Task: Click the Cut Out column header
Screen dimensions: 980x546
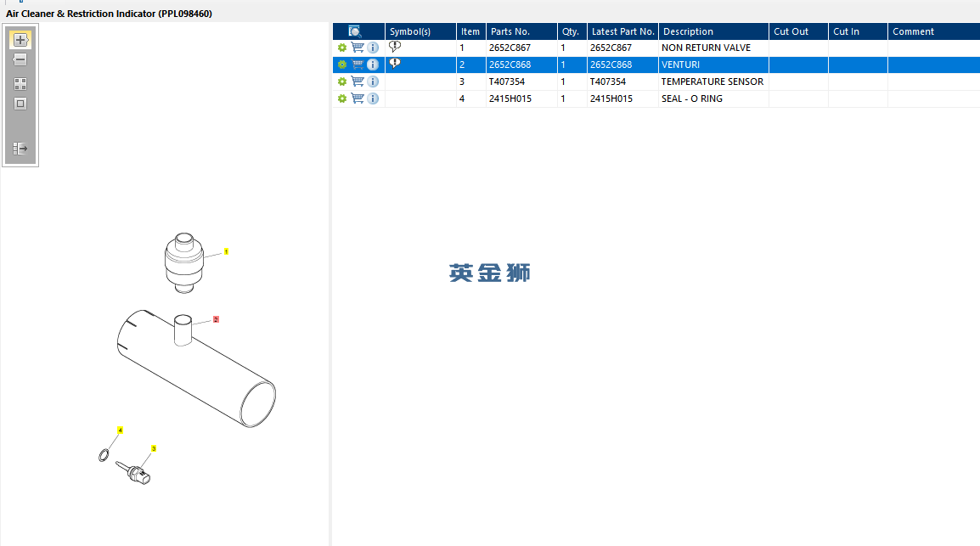Action: (x=799, y=31)
